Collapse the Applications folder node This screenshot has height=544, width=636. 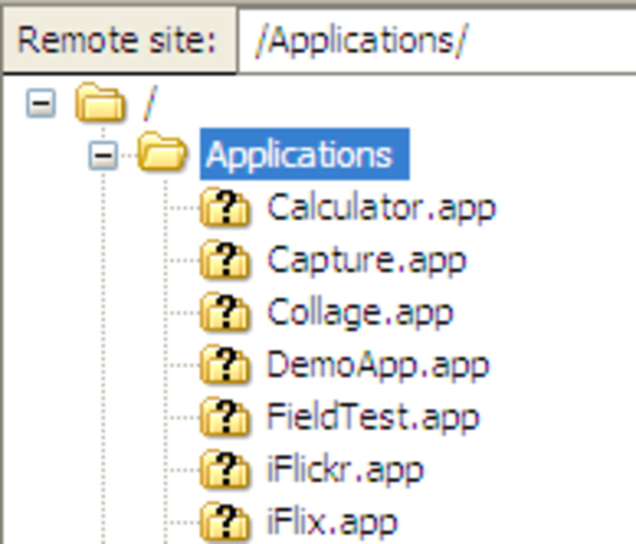click(x=103, y=155)
